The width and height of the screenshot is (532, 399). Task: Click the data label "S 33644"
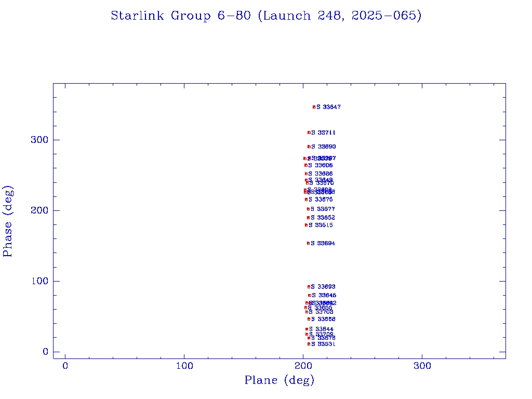321,329
